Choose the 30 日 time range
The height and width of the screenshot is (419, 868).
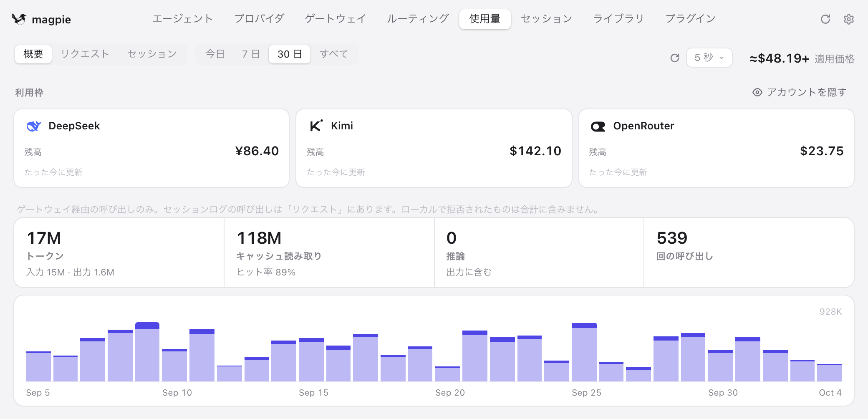290,54
